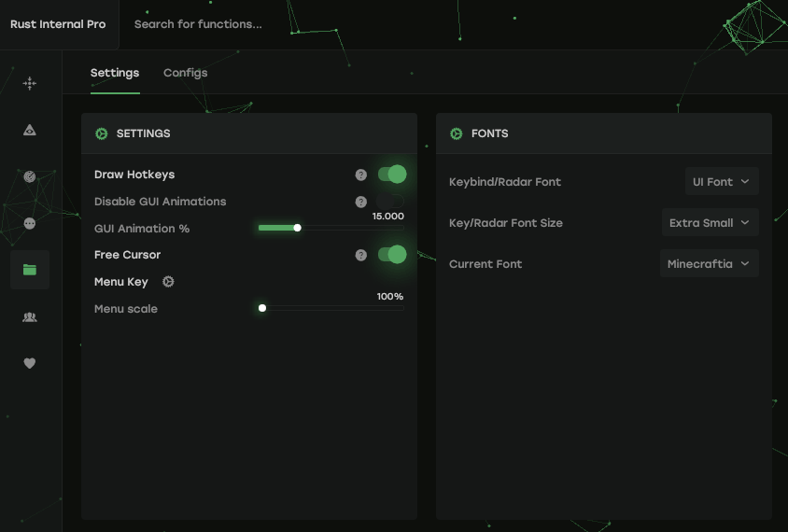Open the chat bubble sidebar section

click(x=30, y=223)
